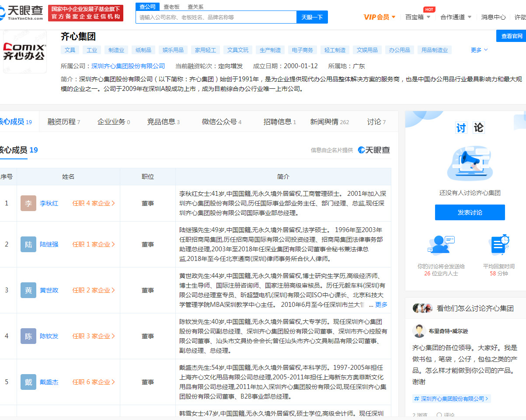The height and width of the screenshot is (420, 526).
Task: Click the 发表讨论 button
Action: tap(470, 212)
